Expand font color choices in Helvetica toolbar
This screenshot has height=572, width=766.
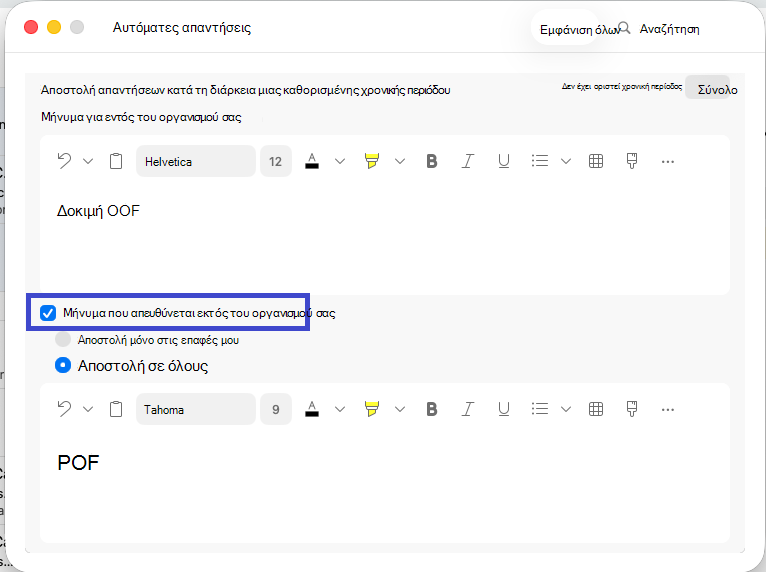pos(340,161)
